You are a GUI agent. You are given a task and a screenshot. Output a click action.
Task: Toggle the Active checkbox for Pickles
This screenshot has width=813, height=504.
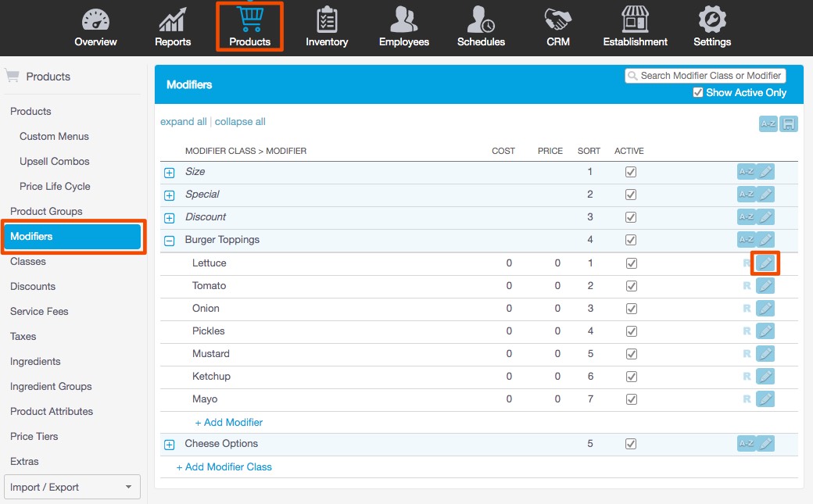click(631, 331)
